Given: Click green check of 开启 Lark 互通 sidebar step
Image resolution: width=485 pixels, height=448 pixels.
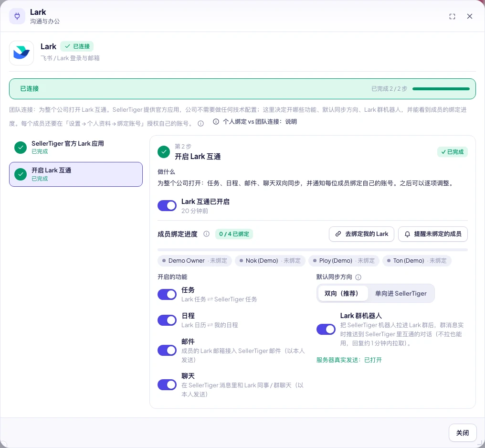Looking at the screenshot, I should 21,174.
